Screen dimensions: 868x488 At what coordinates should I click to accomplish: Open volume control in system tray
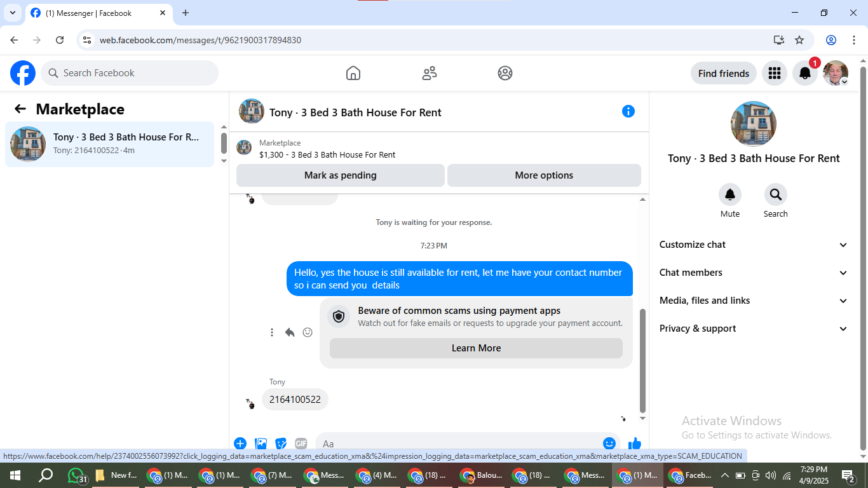[771, 475]
